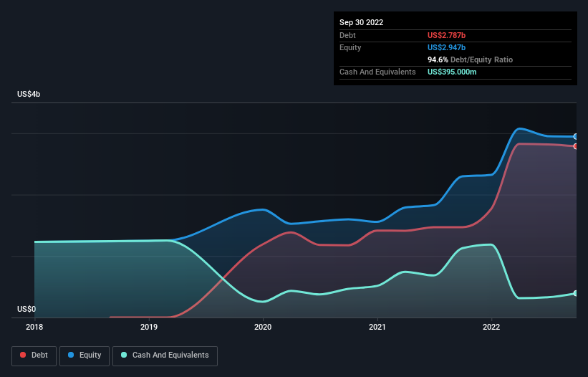Screen dimensions: 588x377
Task: Click the red Debt endpoint marker
Action: pos(576,146)
